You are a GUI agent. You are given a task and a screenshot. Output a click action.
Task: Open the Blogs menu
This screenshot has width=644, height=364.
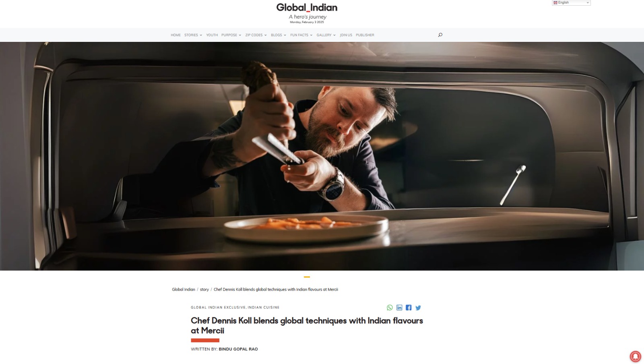coord(279,35)
